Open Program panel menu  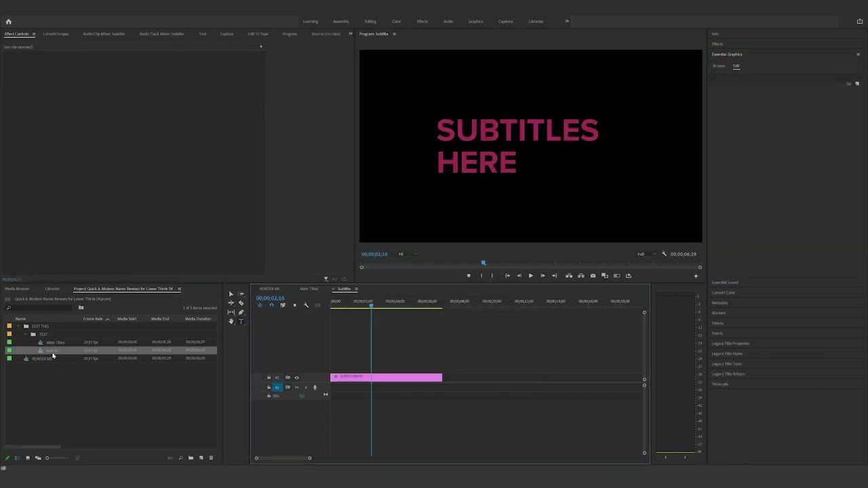394,34
